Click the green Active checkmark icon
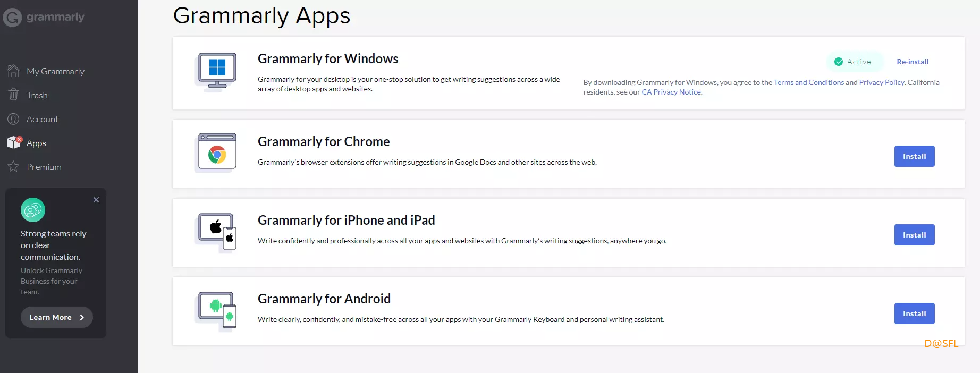Image resolution: width=980 pixels, height=373 pixels. (839, 62)
